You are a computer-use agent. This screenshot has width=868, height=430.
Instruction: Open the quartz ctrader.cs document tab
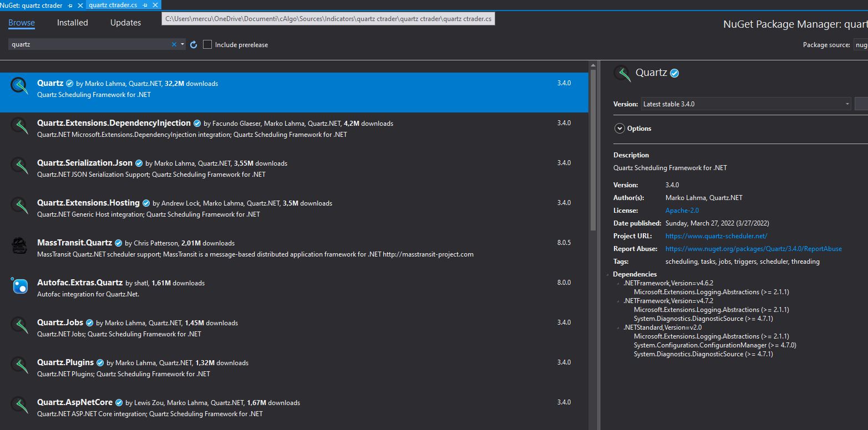coord(113,5)
